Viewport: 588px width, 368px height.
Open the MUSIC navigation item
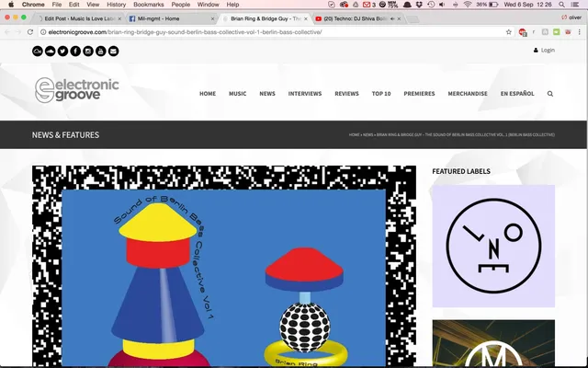click(237, 94)
